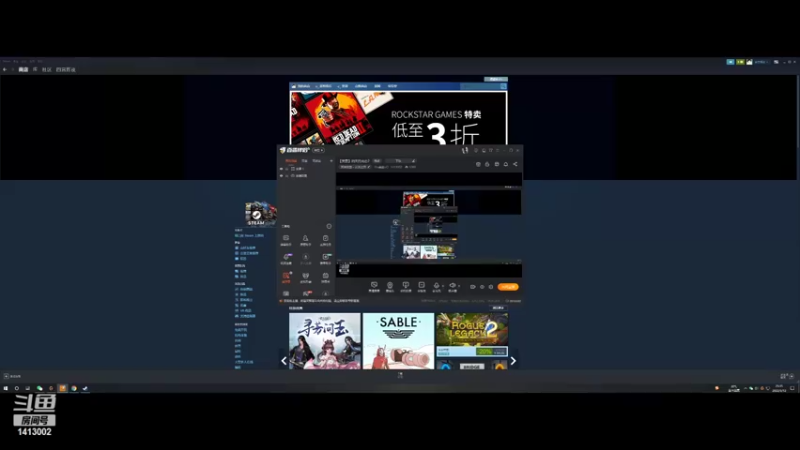This screenshot has width=800, height=450.
Task: Click the add game button at Steam bottom left
Action: click(12, 376)
